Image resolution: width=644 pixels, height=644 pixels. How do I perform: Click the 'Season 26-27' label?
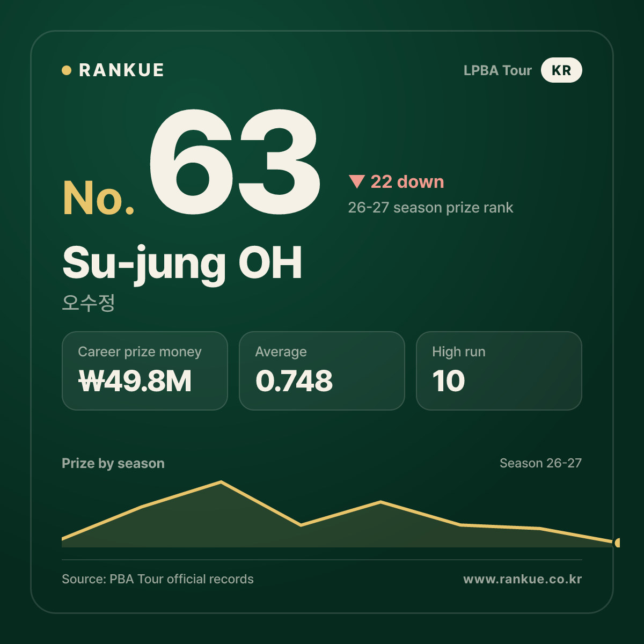[x=540, y=463]
